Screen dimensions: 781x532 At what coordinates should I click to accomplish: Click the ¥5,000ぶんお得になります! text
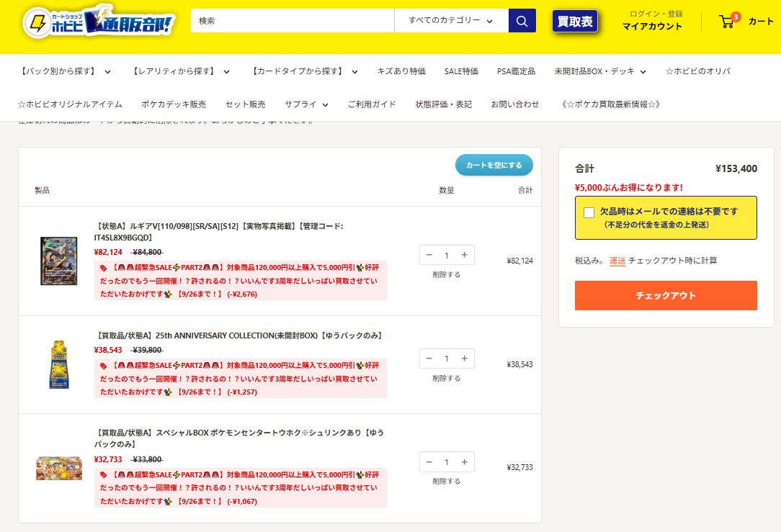pos(628,188)
